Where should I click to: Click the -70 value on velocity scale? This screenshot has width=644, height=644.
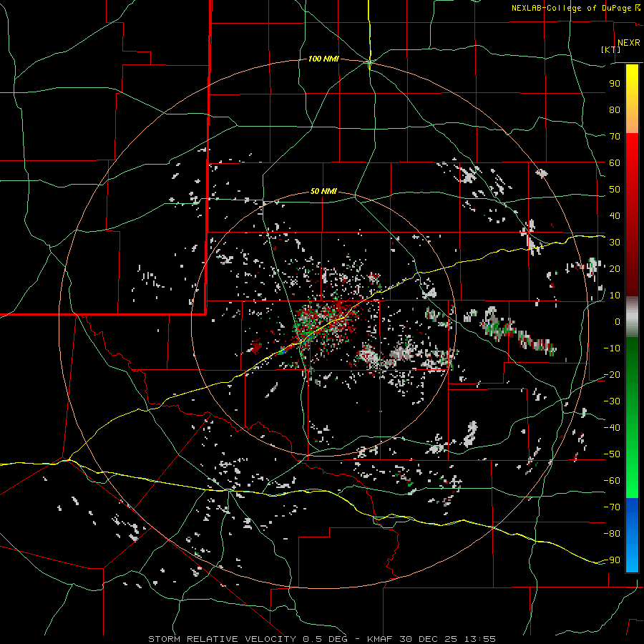pos(612,507)
